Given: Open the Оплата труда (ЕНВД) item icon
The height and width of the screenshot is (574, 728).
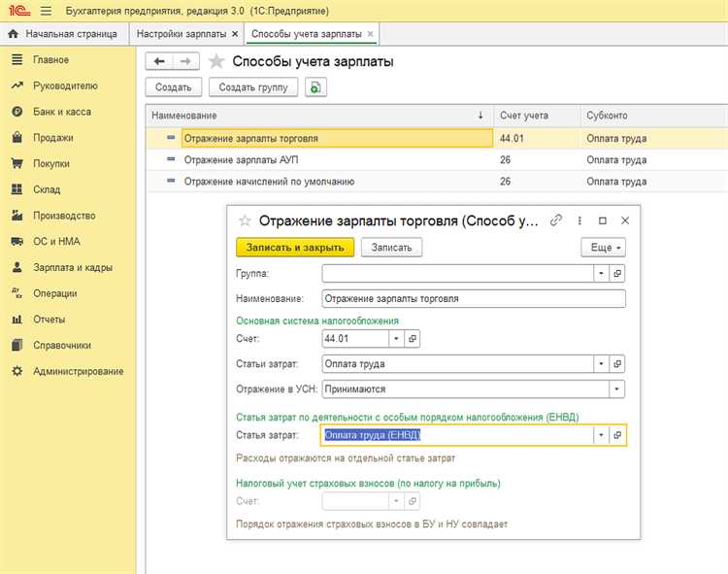Looking at the screenshot, I should [x=617, y=435].
